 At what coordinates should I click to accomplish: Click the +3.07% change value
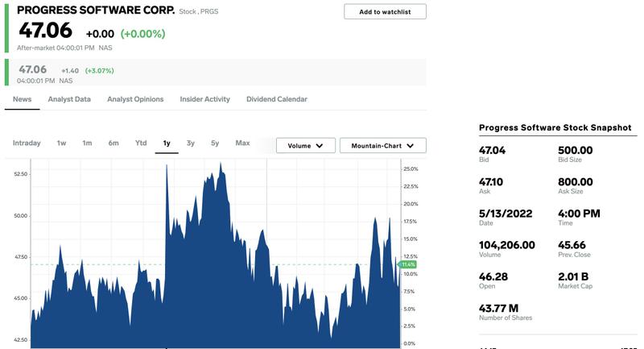(x=99, y=71)
